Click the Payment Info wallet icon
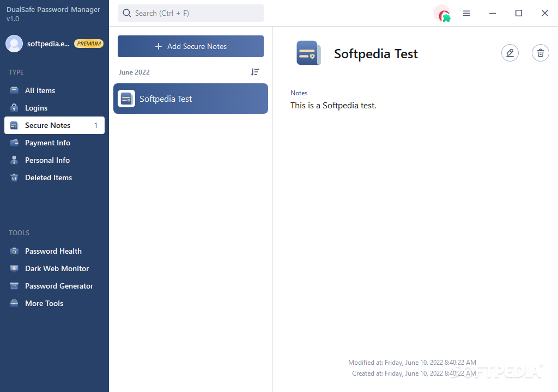The height and width of the screenshot is (392, 558). point(14,143)
